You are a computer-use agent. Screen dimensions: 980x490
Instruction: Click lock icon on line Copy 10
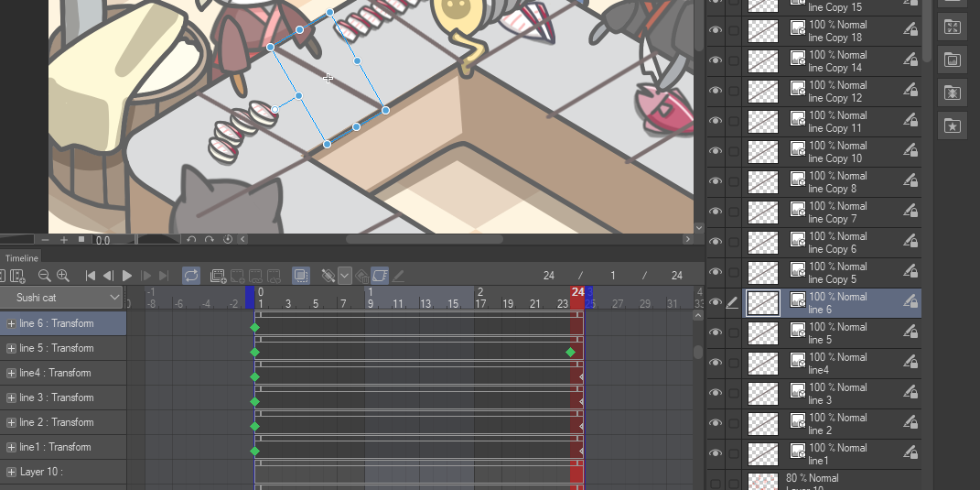910,151
